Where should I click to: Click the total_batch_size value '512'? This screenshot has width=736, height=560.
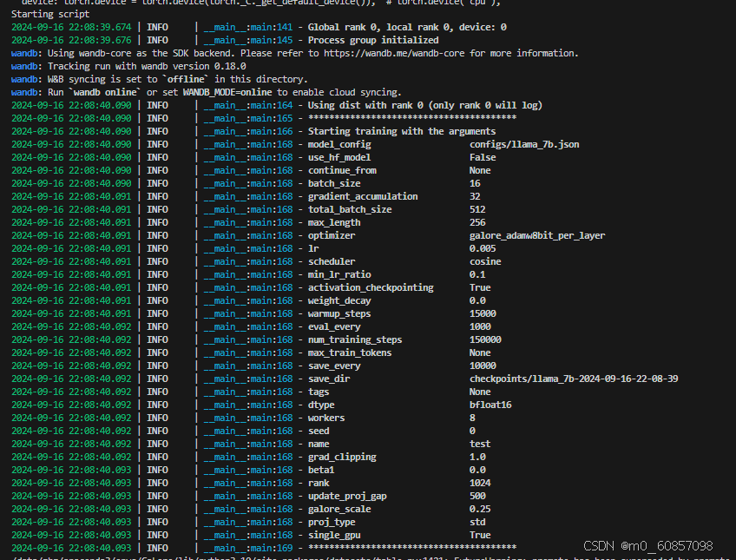(x=477, y=210)
